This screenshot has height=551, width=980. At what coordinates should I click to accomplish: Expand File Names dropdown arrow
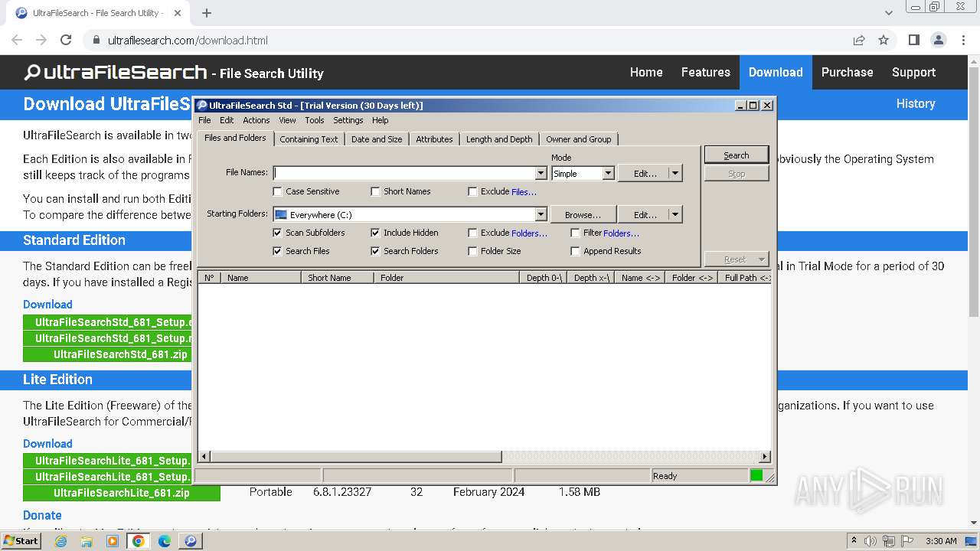pyautogui.click(x=541, y=174)
